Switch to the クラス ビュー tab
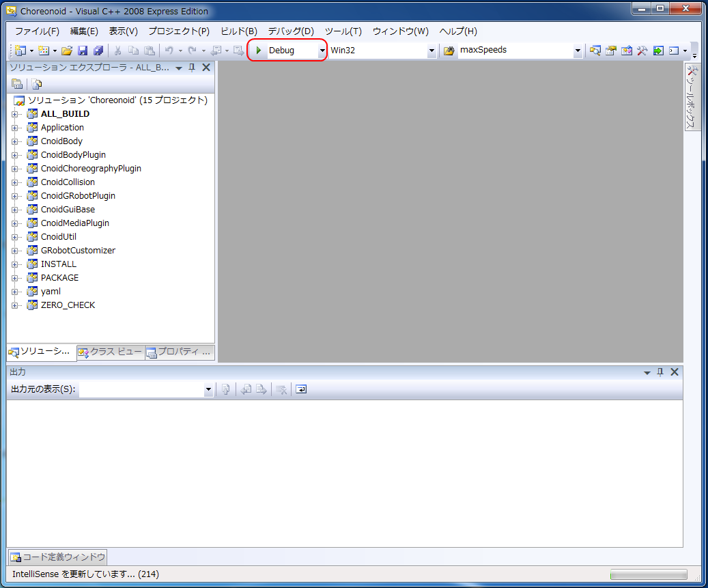Viewport: 708px width, 588px height. coord(109,352)
